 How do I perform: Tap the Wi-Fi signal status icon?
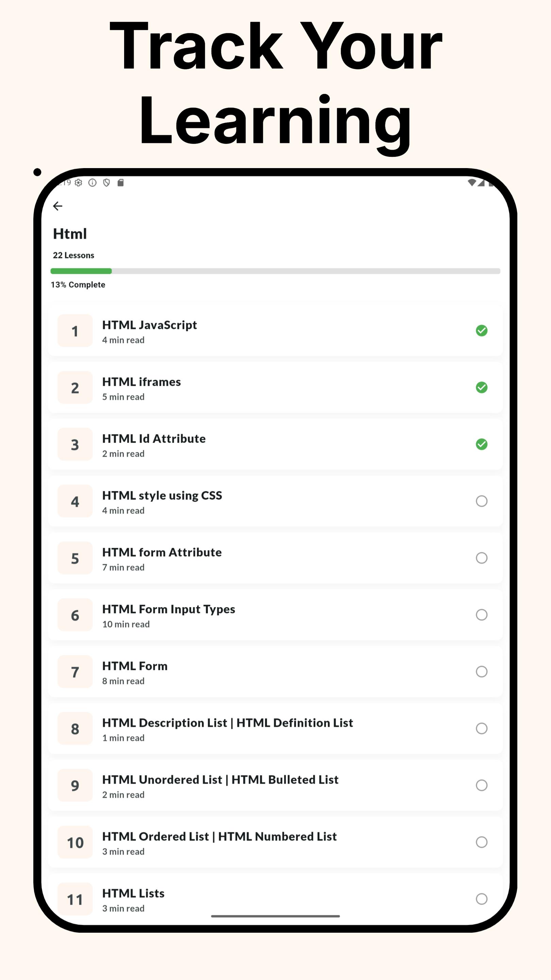[472, 183]
